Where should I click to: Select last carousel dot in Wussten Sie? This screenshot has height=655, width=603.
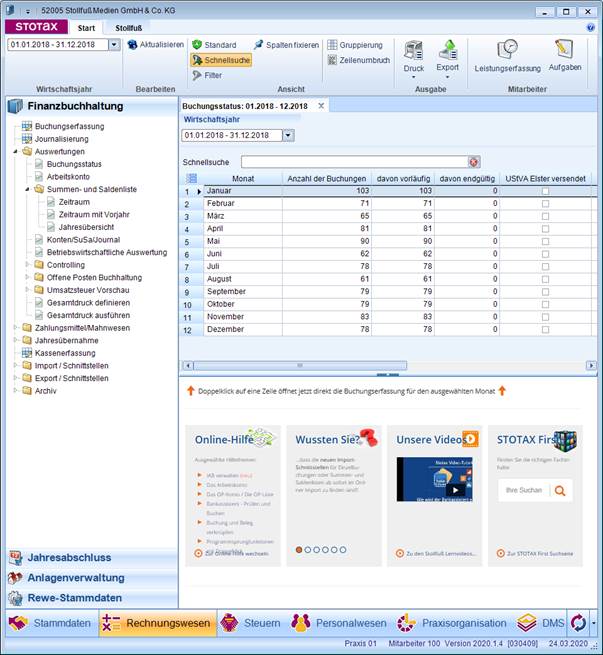[x=343, y=550]
